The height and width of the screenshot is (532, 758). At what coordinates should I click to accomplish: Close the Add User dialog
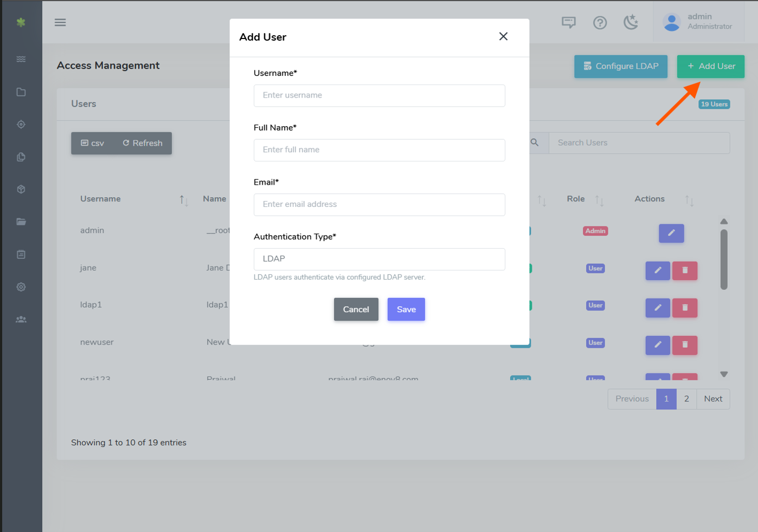503,36
